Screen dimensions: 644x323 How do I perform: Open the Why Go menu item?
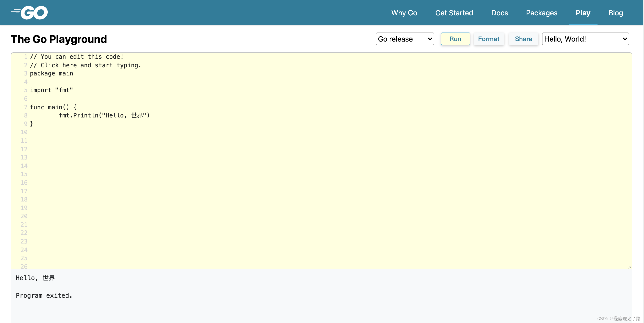tap(404, 13)
